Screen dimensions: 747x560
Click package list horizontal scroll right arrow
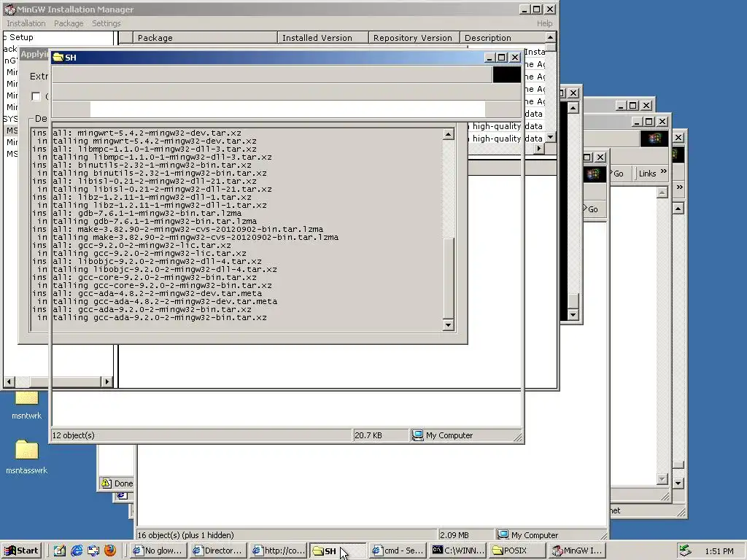point(539,149)
